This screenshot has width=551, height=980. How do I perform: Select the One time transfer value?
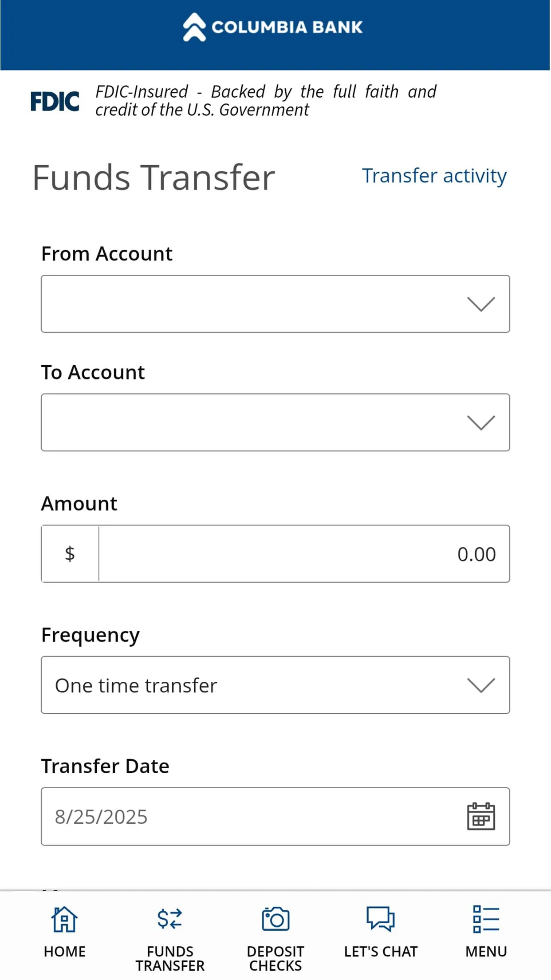[x=136, y=685]
